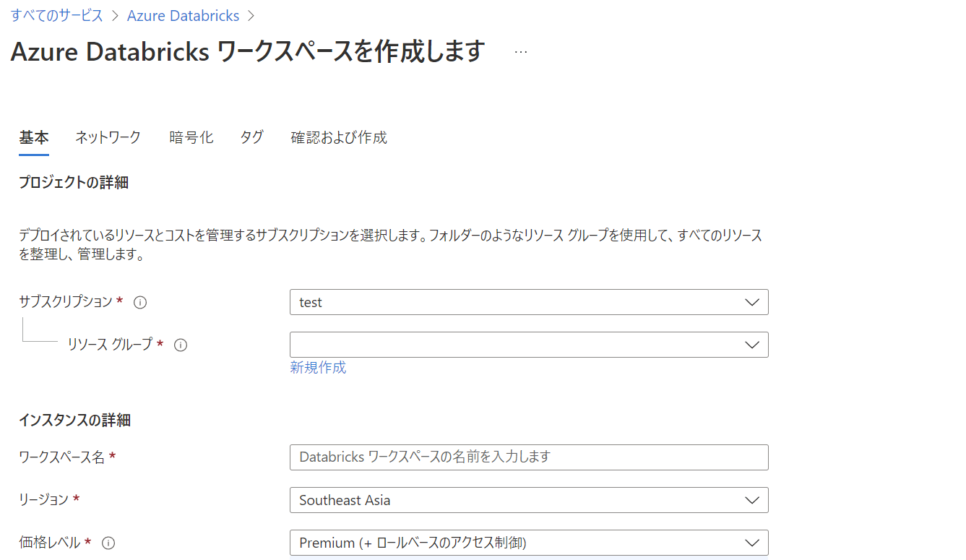Viewport: 966px width, 560px height.
Task: Open the 価格レベル Premium dropdown
Action: click(x=528, y=543)
